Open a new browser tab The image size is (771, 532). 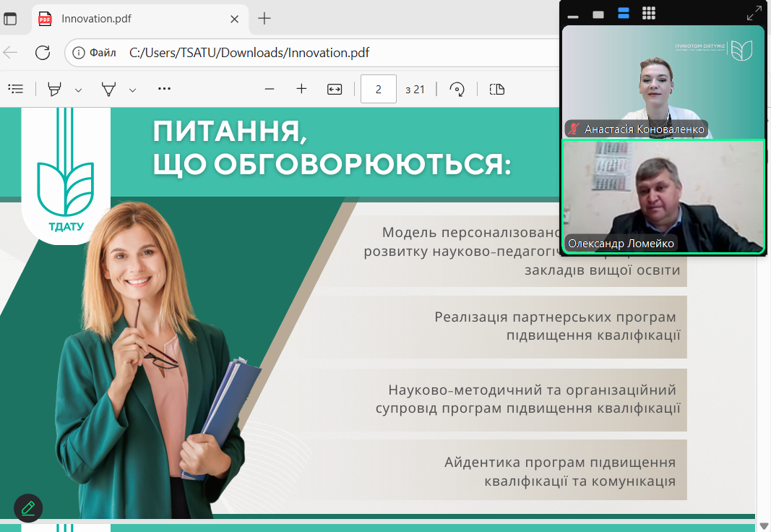[x=264, y=19]
